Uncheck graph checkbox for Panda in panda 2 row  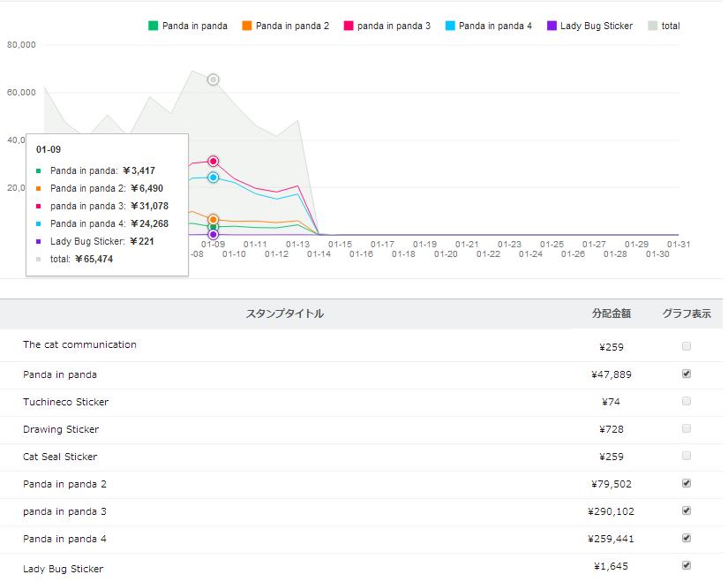687,483
